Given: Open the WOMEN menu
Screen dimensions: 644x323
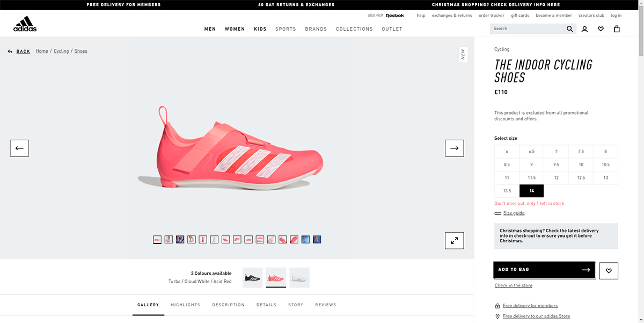Looking at the screenshot, I should coord(235,29).
